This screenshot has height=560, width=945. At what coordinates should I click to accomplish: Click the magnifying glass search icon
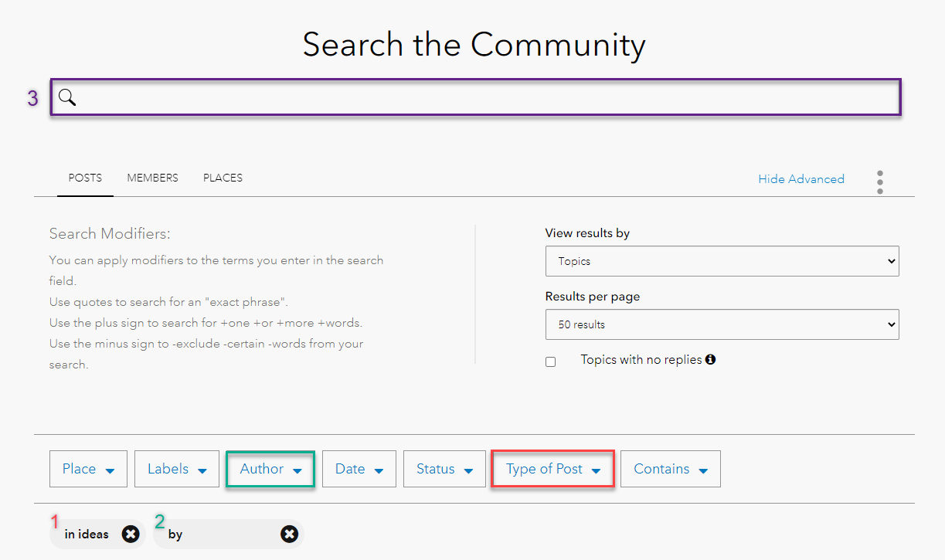(66, 97)
